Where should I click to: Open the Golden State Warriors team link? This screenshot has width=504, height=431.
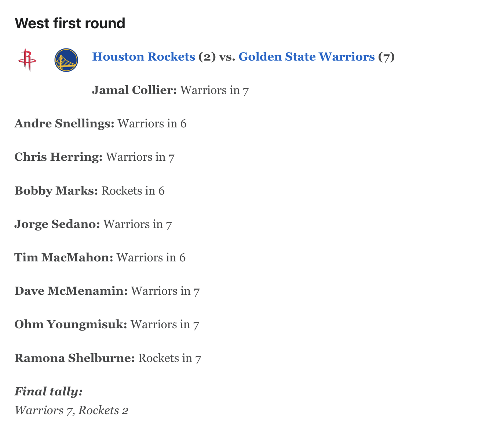(307, 57)
